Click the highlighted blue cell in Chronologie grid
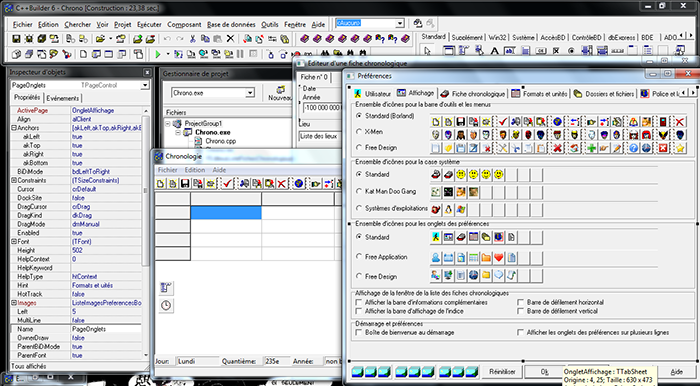The width and height of the screenshot is (700, 386). (226, 212)
